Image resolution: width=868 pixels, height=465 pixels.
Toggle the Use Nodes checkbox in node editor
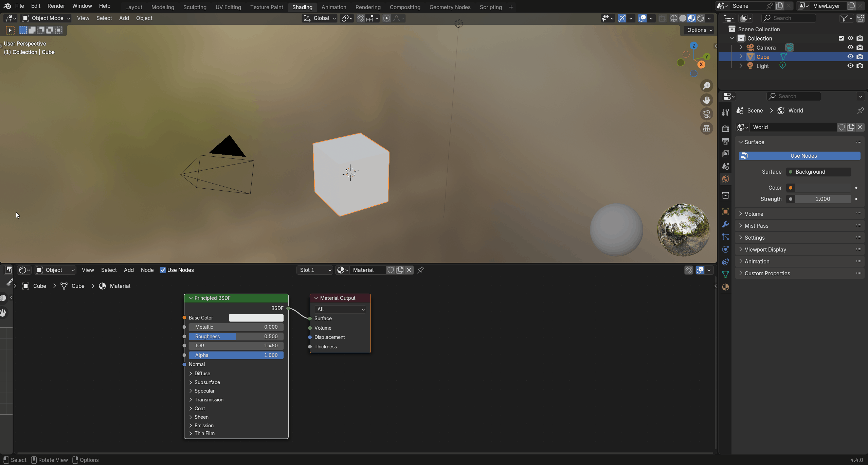tap(163, 270)
